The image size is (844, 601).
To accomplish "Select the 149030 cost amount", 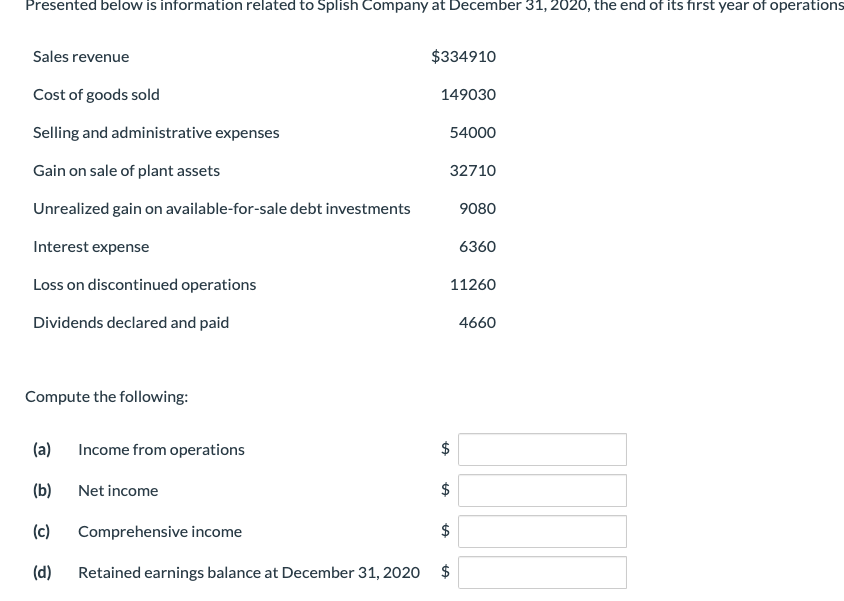I will [x=468, y=94].
